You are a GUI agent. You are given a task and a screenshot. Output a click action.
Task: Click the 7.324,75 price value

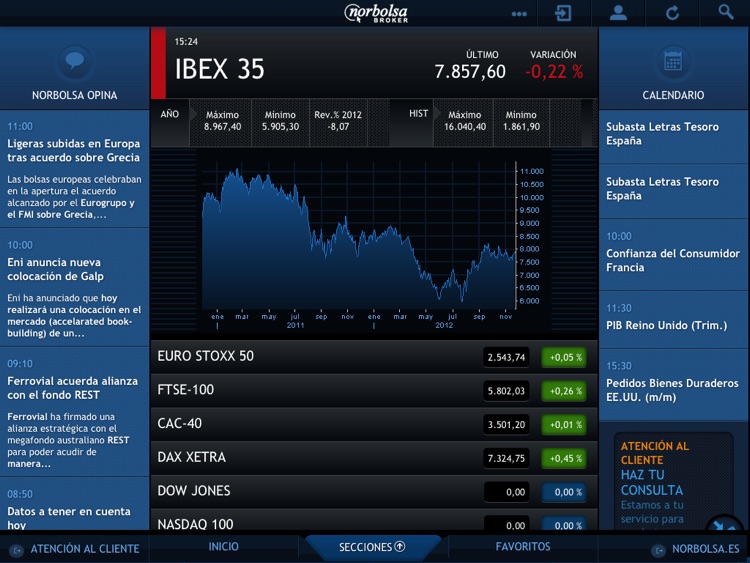coord(506,458)
